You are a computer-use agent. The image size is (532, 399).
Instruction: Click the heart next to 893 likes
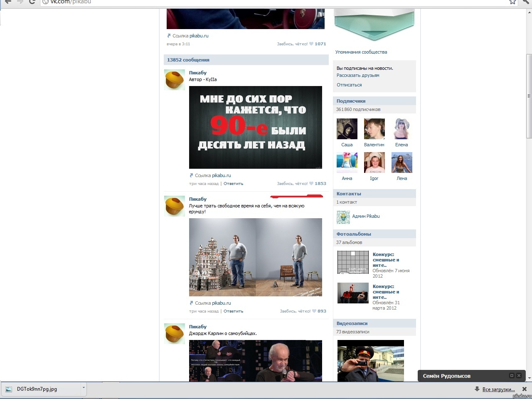click(314, 311)
